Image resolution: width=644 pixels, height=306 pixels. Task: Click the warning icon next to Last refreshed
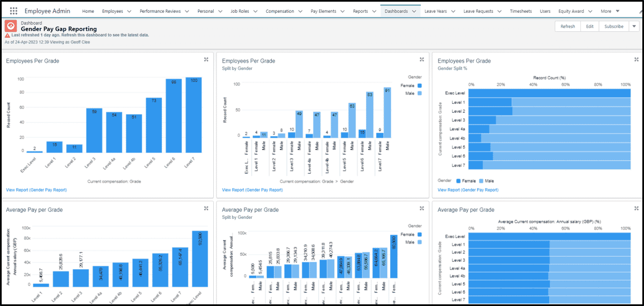click(7, 35)
